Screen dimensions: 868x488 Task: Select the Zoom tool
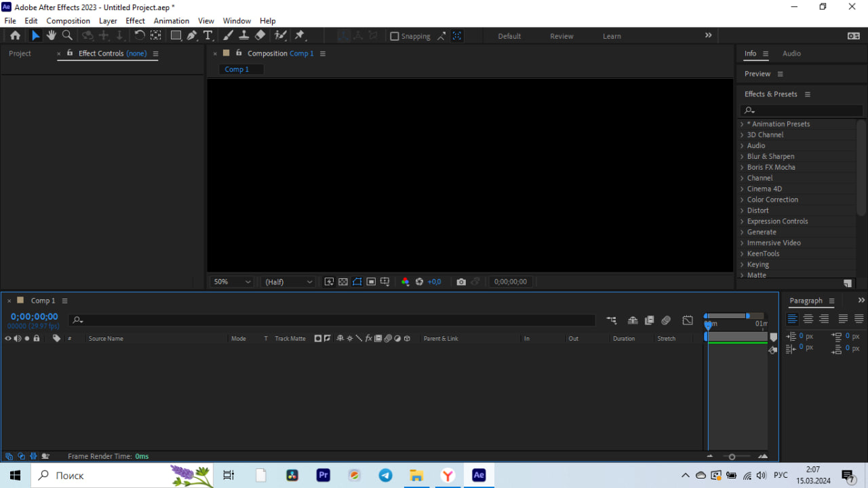(x=67, y=35)
